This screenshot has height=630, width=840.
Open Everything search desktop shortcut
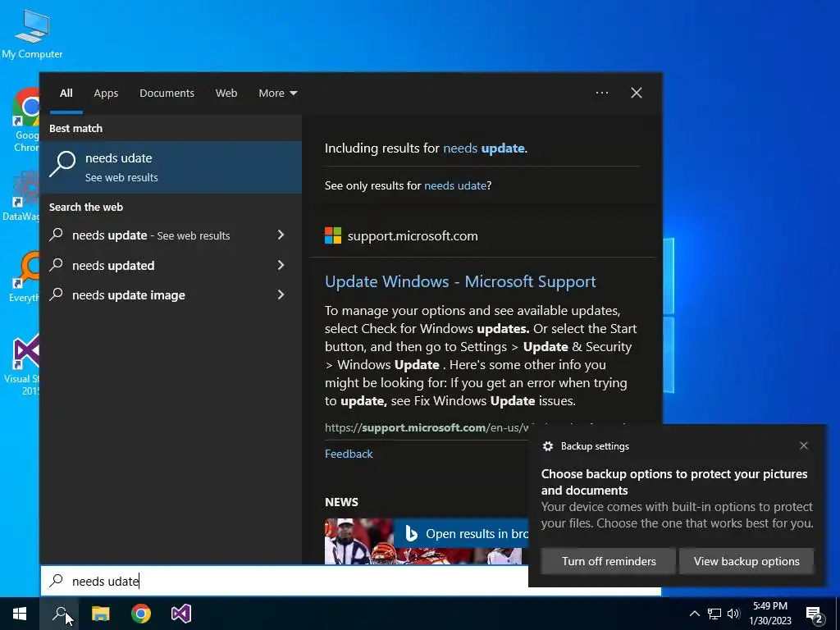25,276
